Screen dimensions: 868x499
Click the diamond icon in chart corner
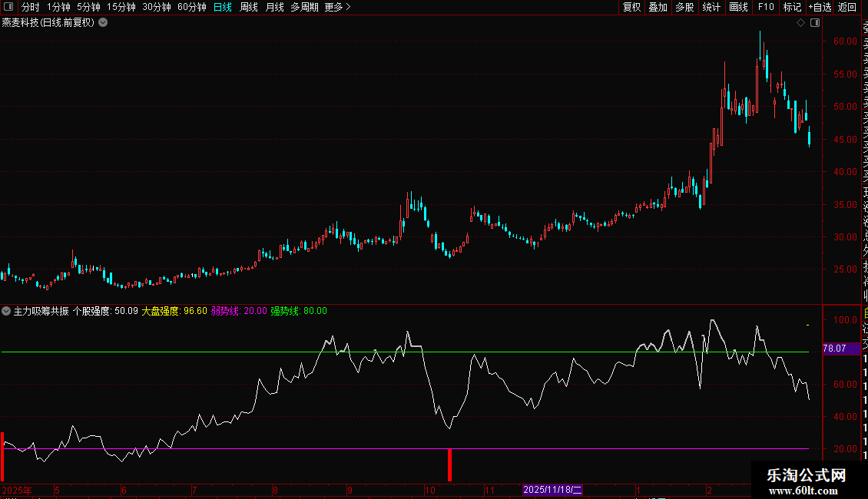click(800, 23)
